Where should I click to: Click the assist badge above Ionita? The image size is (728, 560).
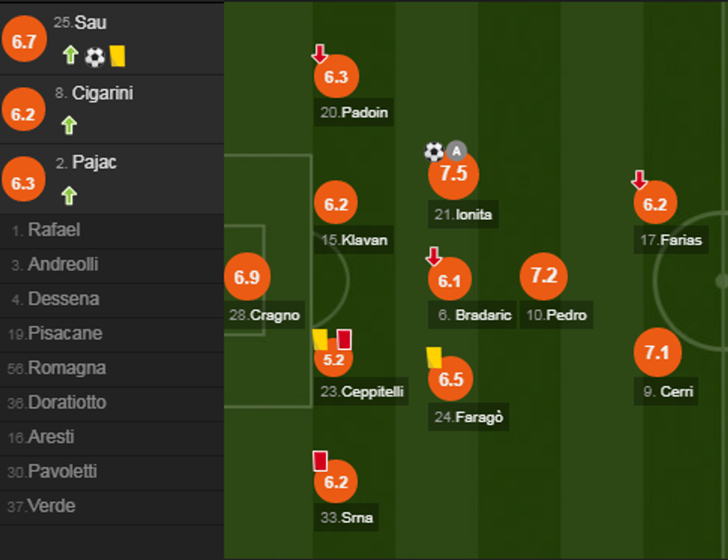click(456, 152)
